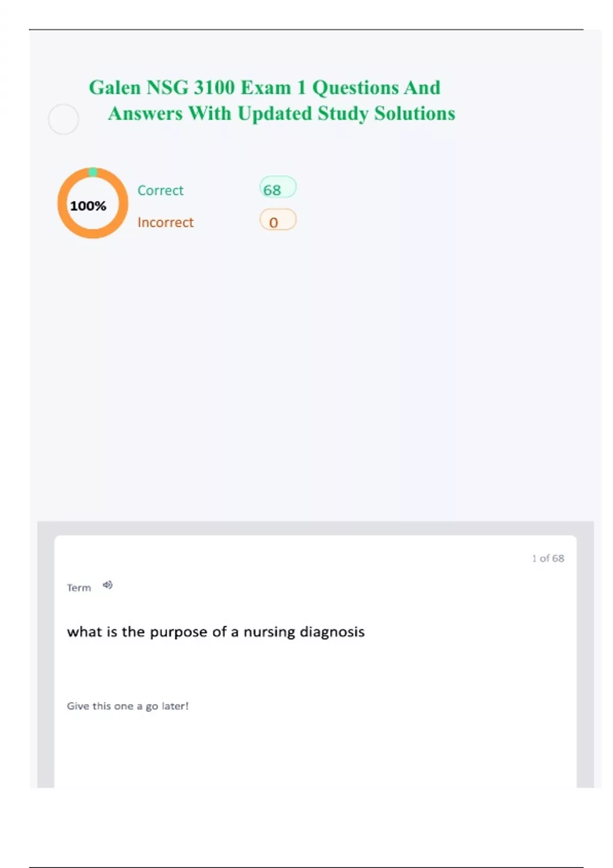Click 'Give this one a go later!' message

(x=128, y=706)
